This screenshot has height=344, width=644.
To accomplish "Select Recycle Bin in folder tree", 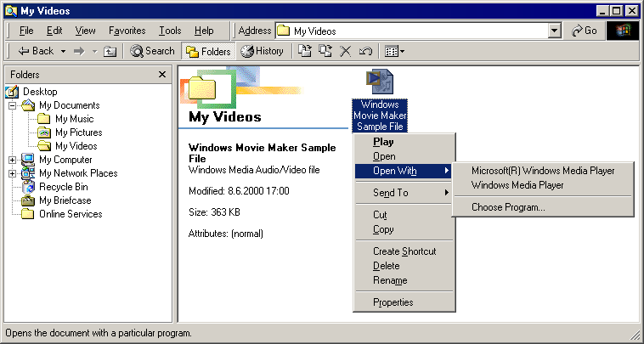I will pyautogui.click(x=63, y=187).
